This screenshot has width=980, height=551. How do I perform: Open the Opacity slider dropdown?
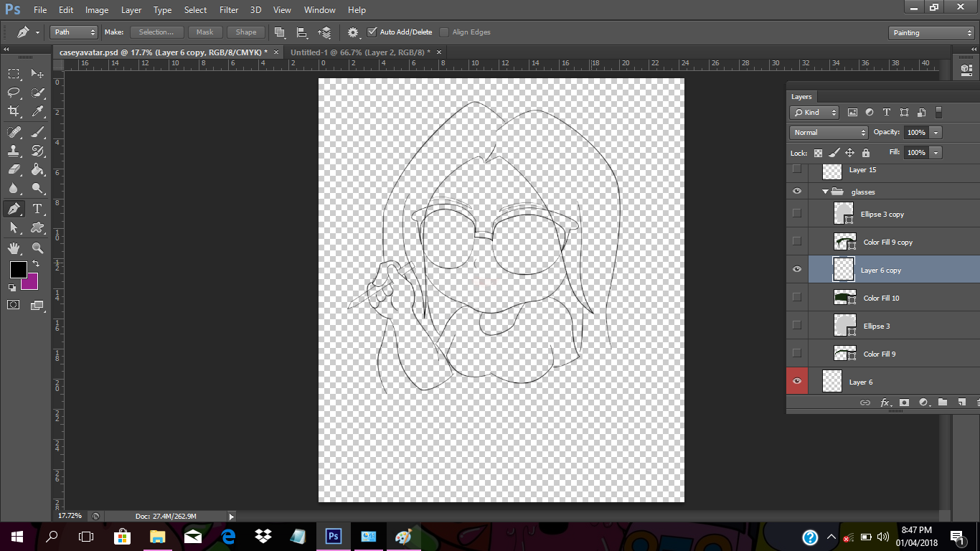click(x=936, y=133)
